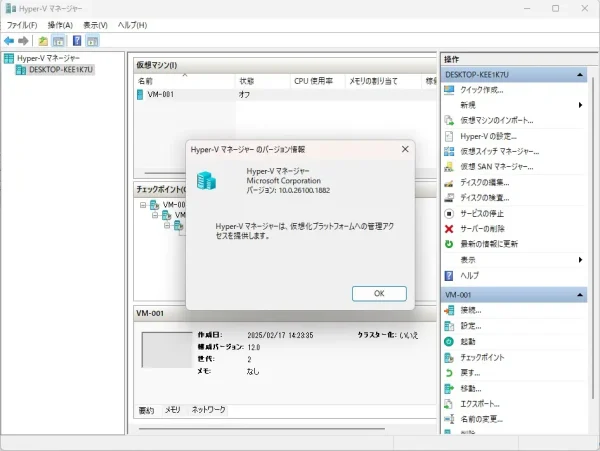The width and height of the screenshot is (600, 451).
Task: Click the クイック作成 icon
Action: [x=449, y=90]
